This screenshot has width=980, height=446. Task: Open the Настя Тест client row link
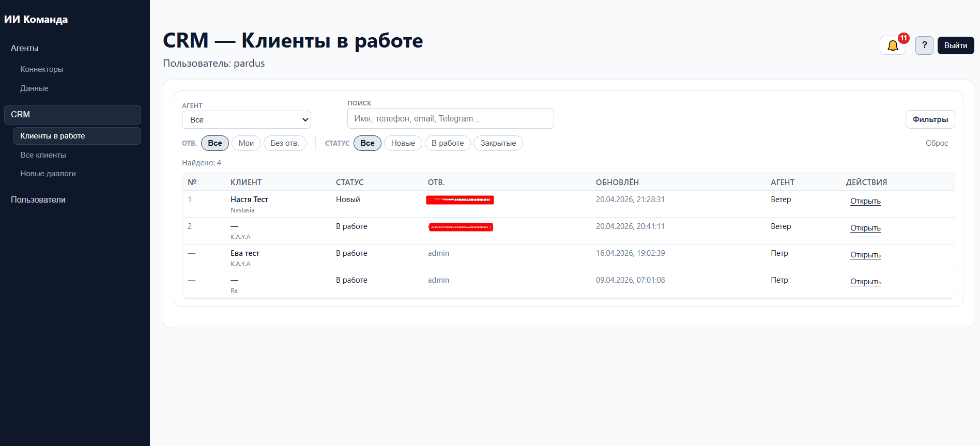pos(865,201)
